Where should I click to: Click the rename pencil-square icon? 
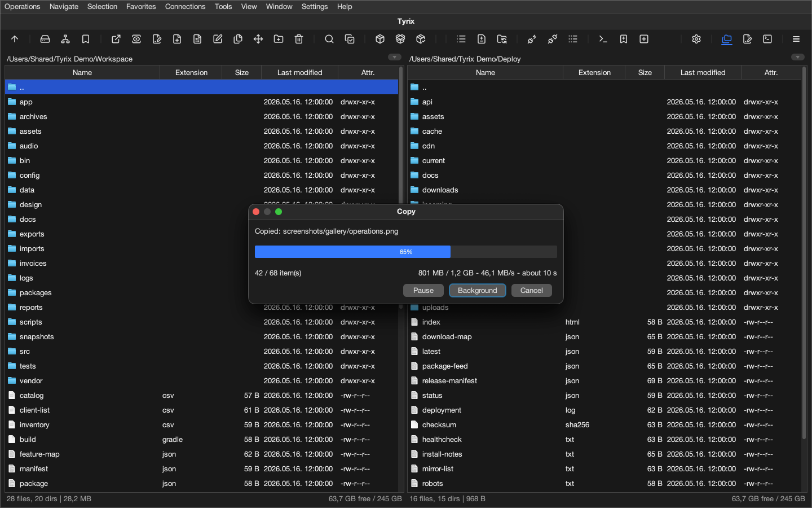218,39
